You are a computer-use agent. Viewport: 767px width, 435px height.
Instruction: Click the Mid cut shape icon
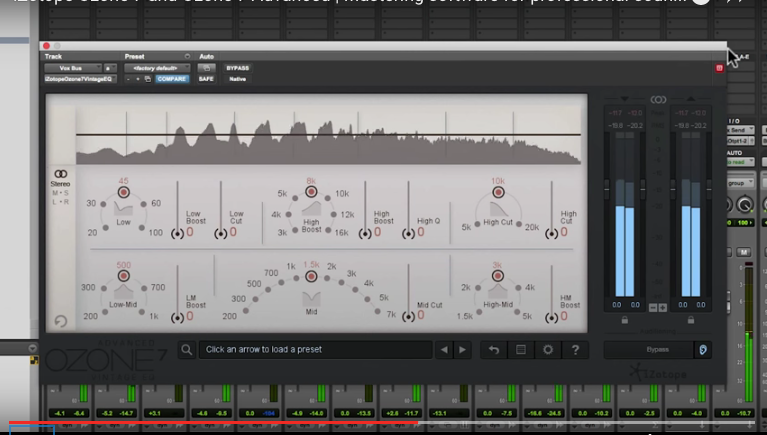tap(311, 298)
